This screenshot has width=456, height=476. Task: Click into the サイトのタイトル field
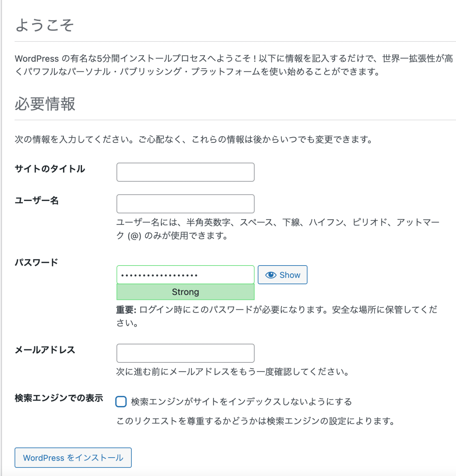click(x=185, y=172)
